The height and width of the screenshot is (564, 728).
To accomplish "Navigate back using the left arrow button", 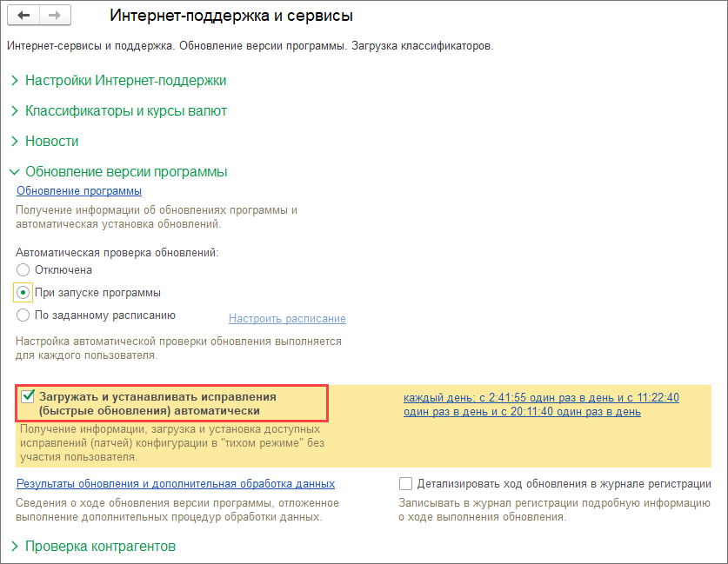I will click(x=23, y=15).
